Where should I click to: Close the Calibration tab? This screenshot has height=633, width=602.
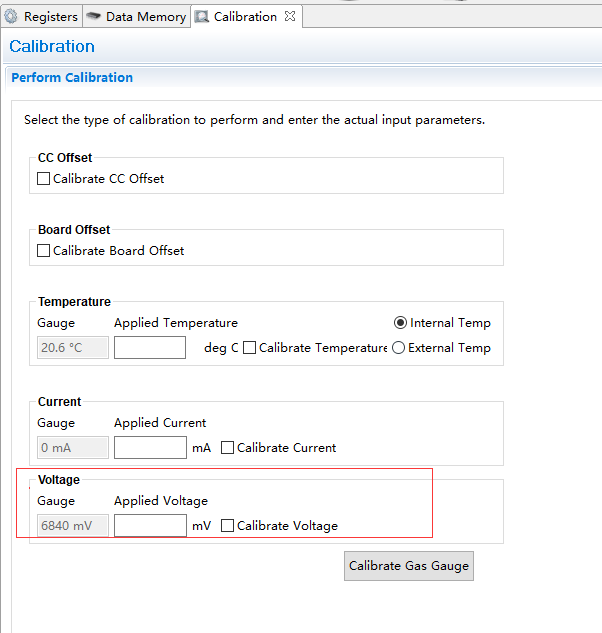[x=290, y=17]
